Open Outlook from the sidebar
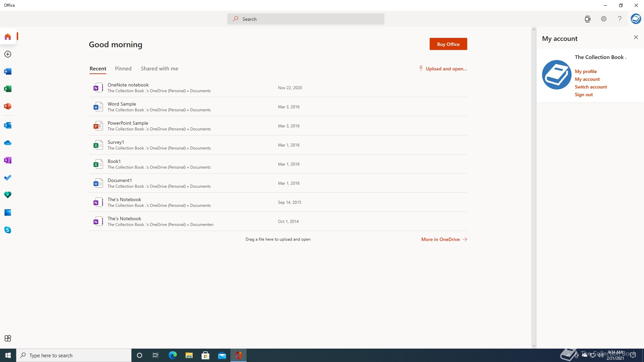This screenshot has width=644, height=362. pos(8,125)
